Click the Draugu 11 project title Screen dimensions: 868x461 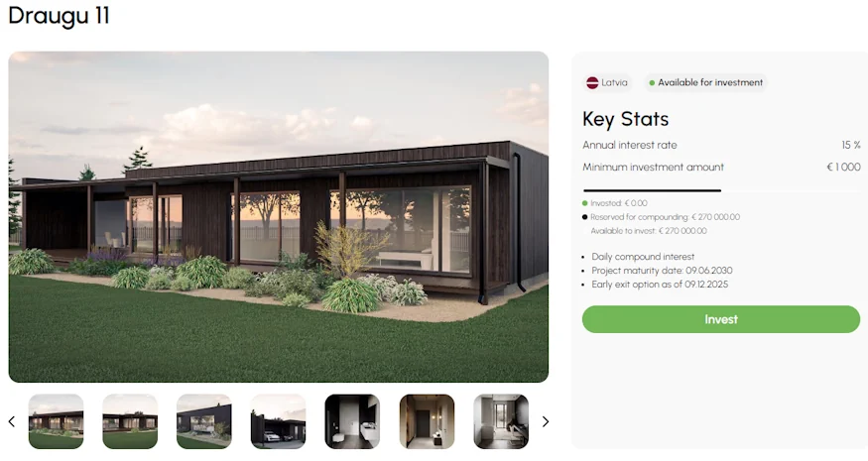59,16
